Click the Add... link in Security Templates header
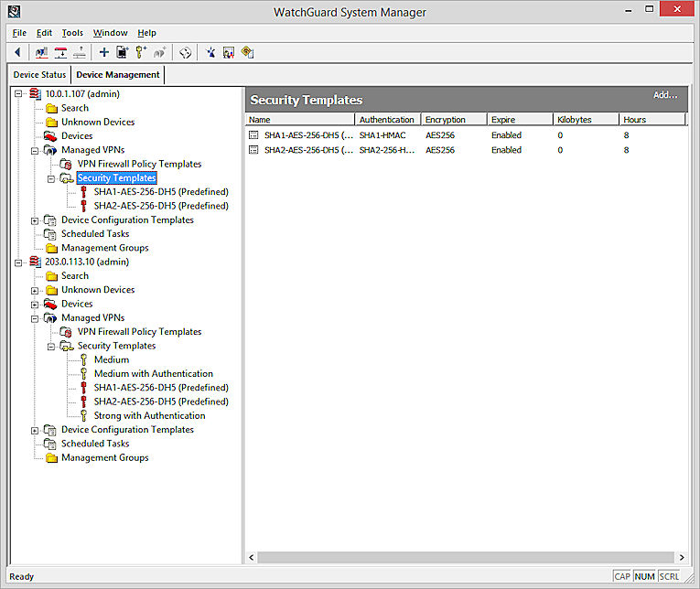This screenshot has width=700, height=589. [665, 95]
